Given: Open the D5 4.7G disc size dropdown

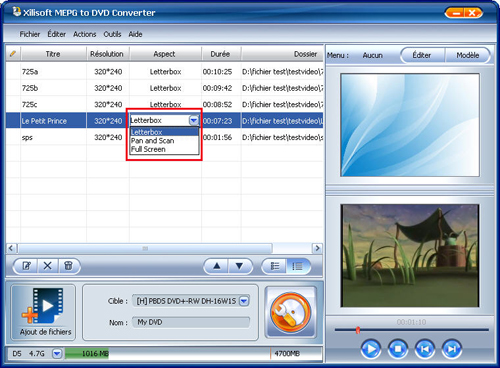Looking at the screenshot, I should (57, 353).
